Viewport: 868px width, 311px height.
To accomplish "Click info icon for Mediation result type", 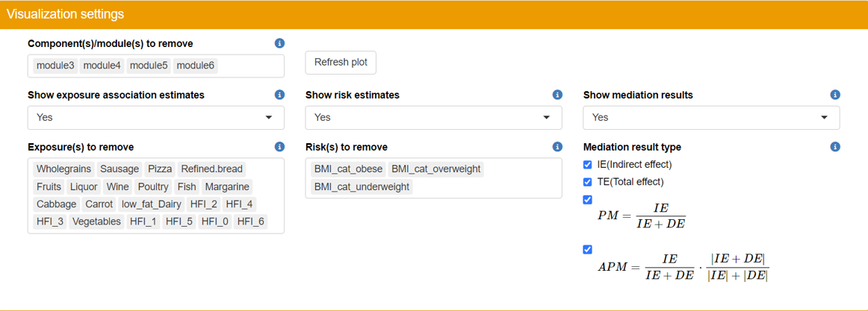I will [x=835, y=147].
